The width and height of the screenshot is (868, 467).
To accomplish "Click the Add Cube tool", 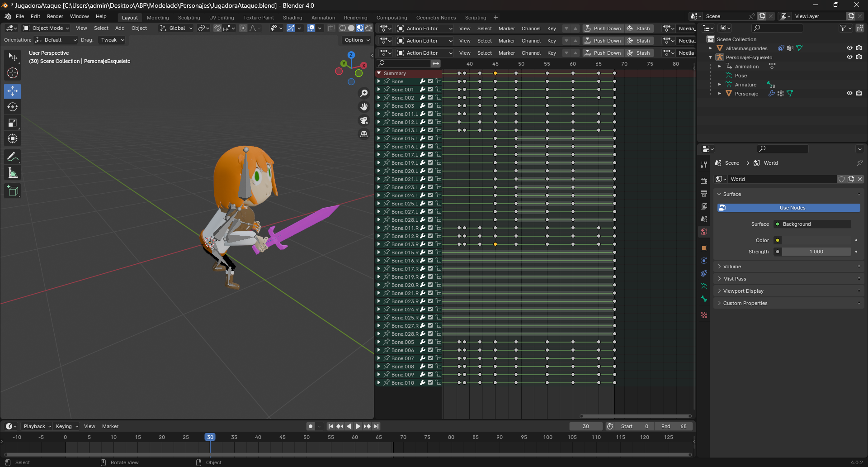I will (13, 191).
